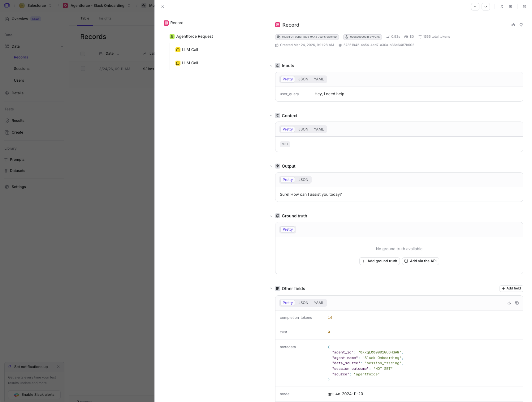Screen dimensions: 532x402
Task: Collapse the Inputs section
Action: tap(271, 66)
